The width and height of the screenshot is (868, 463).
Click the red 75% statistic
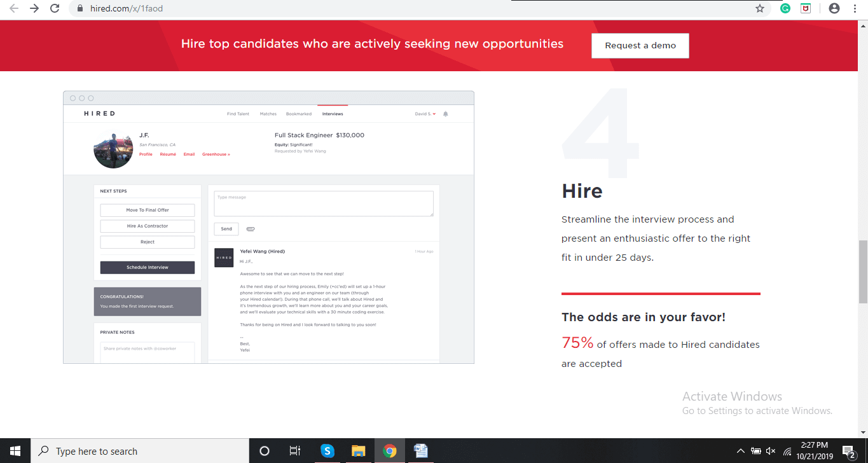[x=577, y=343]
